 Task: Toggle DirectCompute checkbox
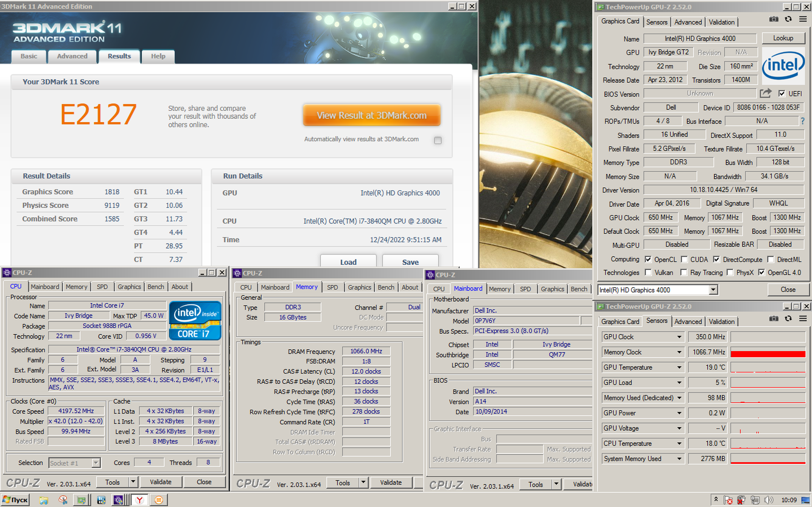(x=716, y=259)
